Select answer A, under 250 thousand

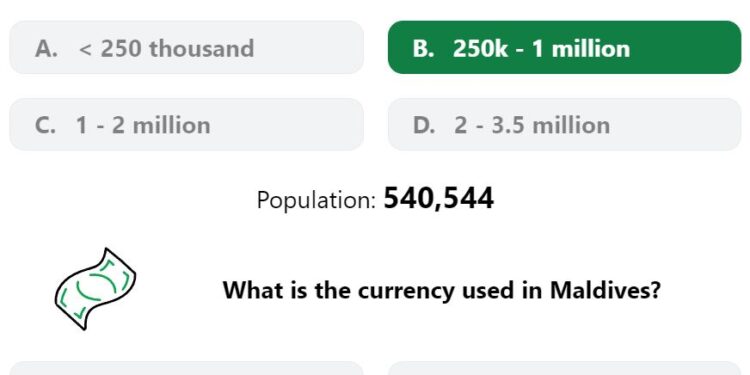187,47
